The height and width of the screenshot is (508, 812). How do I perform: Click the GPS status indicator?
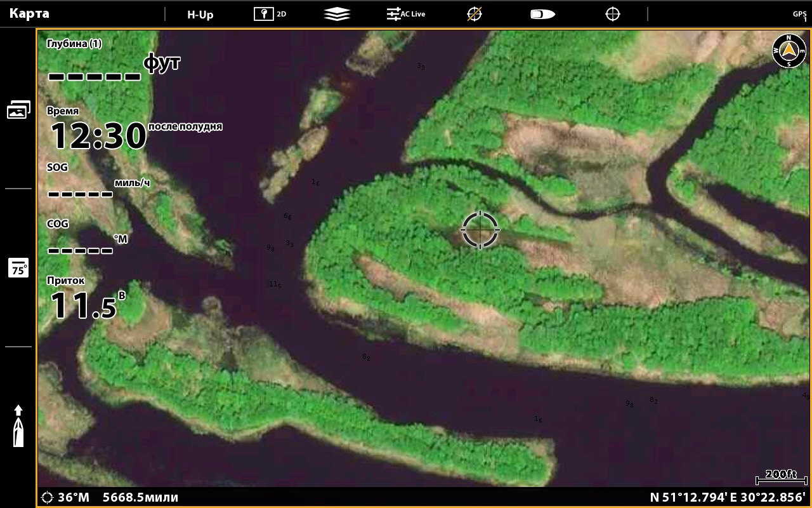point(799,15)
